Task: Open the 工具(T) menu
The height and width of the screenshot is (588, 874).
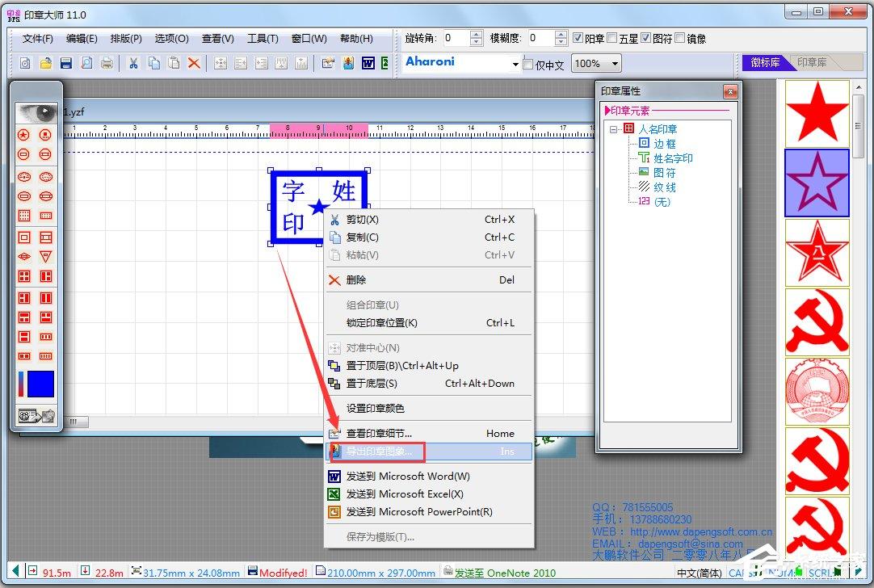Action: 263,39
